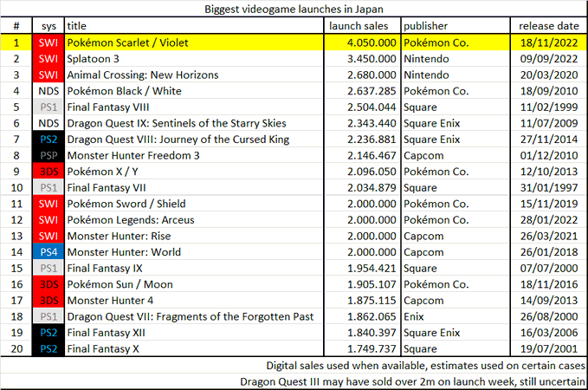Click 'Dragon Quest VII: Fragments of the Forgotten Past'
This screenshot has height=390, width=588.
[x=191, y=317]
